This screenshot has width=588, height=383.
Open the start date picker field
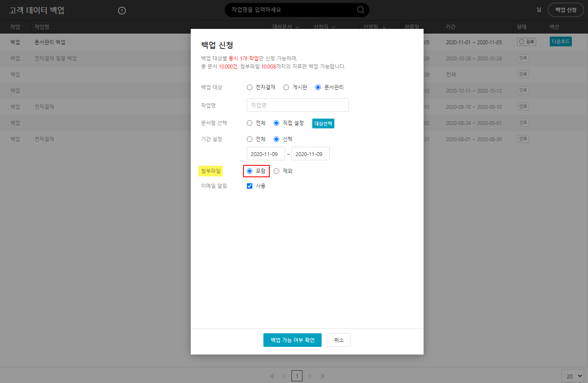(266, 154)
